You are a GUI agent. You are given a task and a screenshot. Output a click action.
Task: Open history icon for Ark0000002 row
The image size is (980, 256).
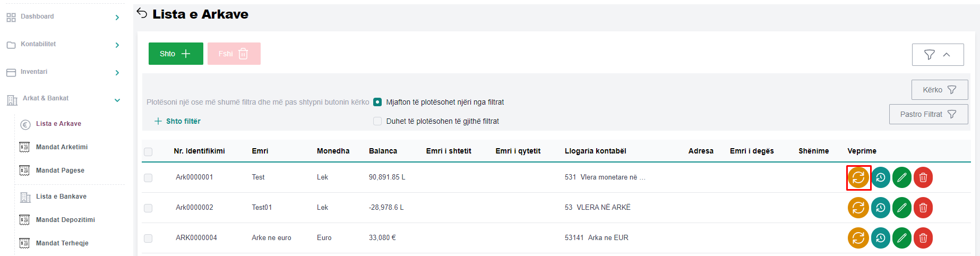880,208
